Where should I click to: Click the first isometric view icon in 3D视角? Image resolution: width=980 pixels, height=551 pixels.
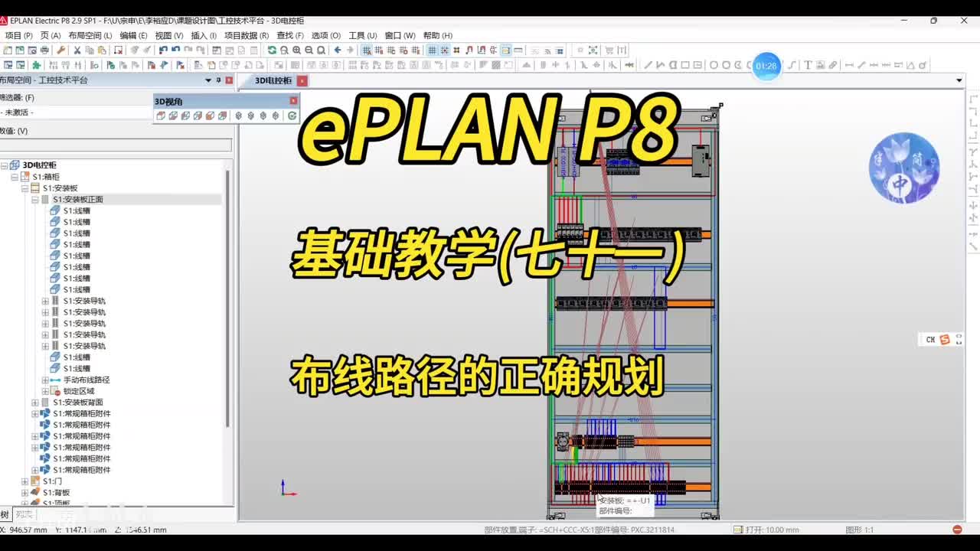point(238,116)
